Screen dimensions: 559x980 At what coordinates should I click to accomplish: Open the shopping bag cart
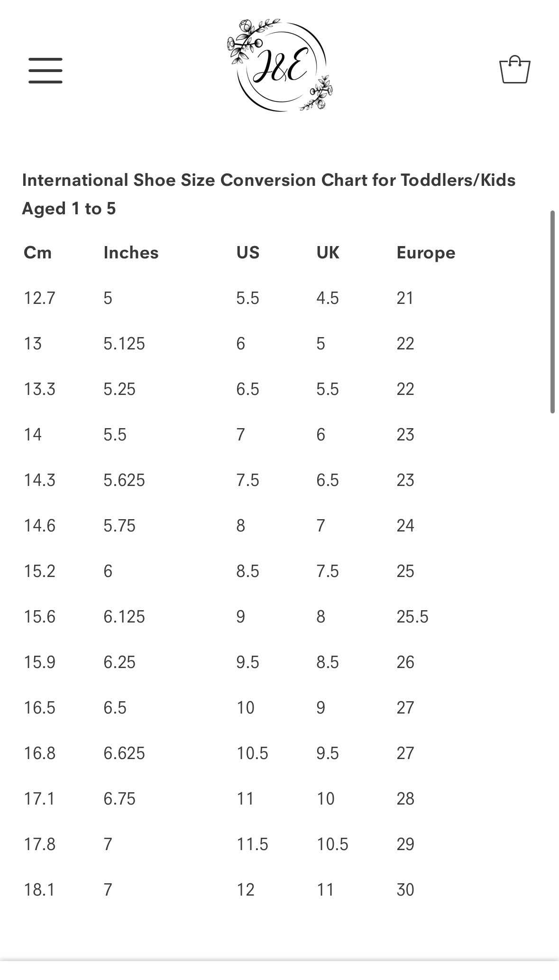(x=514, y=70)
